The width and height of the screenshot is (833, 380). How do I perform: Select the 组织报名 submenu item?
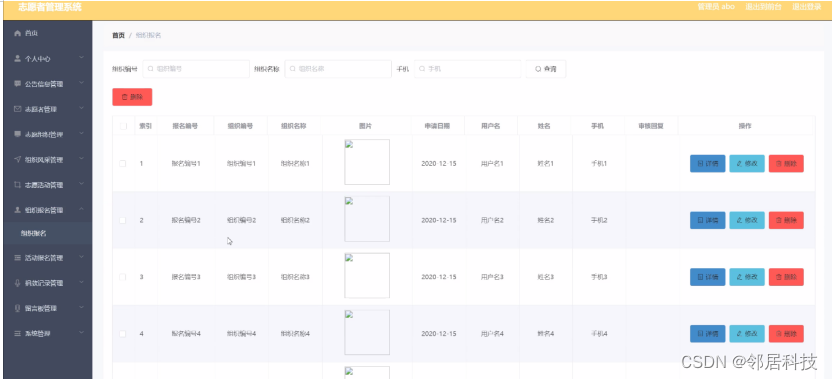point(48,233)
